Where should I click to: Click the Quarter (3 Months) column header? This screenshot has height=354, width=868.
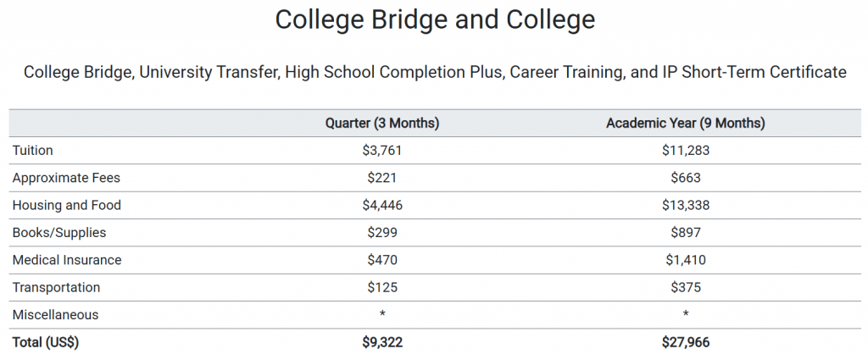(x=382, y=124)
